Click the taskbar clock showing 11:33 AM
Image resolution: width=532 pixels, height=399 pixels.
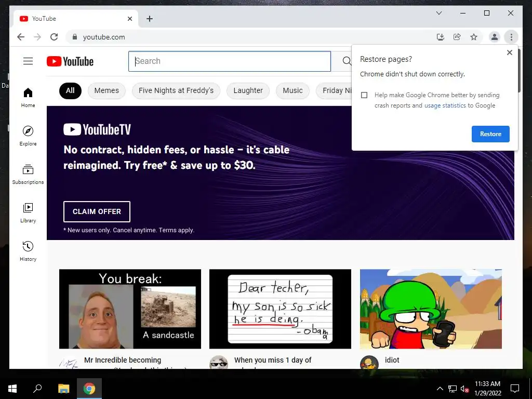coord(487,389)
